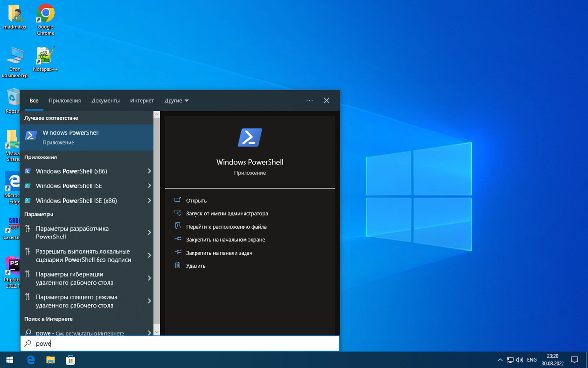
Task: Expand 'Разрешить выполнять локальные сценарии' chevron
Action: point(149,255)
